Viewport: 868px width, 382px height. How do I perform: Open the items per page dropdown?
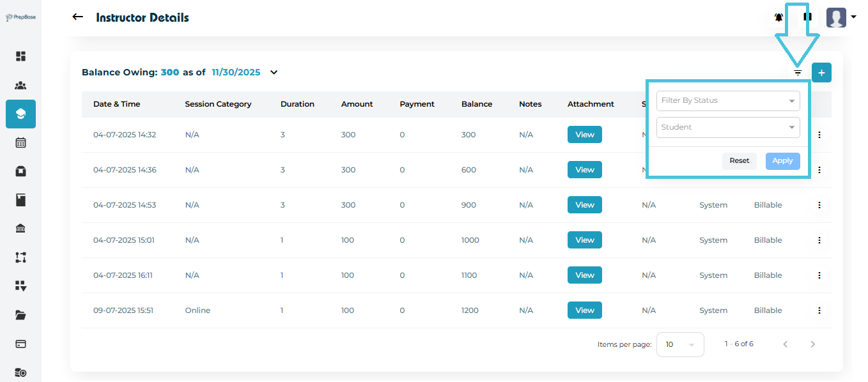pyautogui.click(x=680, y=344)
